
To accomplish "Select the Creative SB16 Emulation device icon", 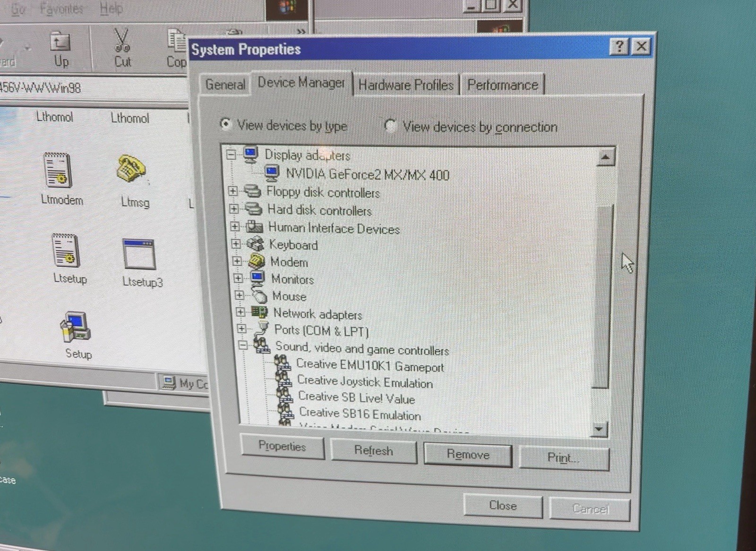I will (285, 411).
